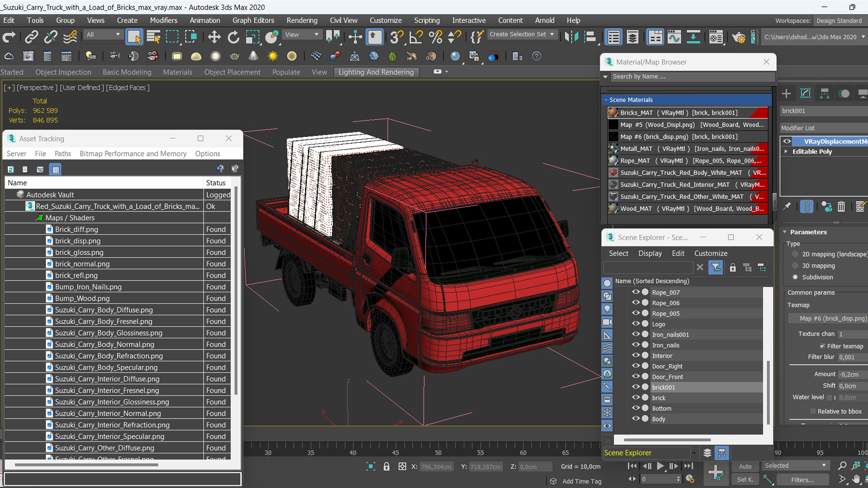Expand the Editable Poly modifier

tap(786, 151)
